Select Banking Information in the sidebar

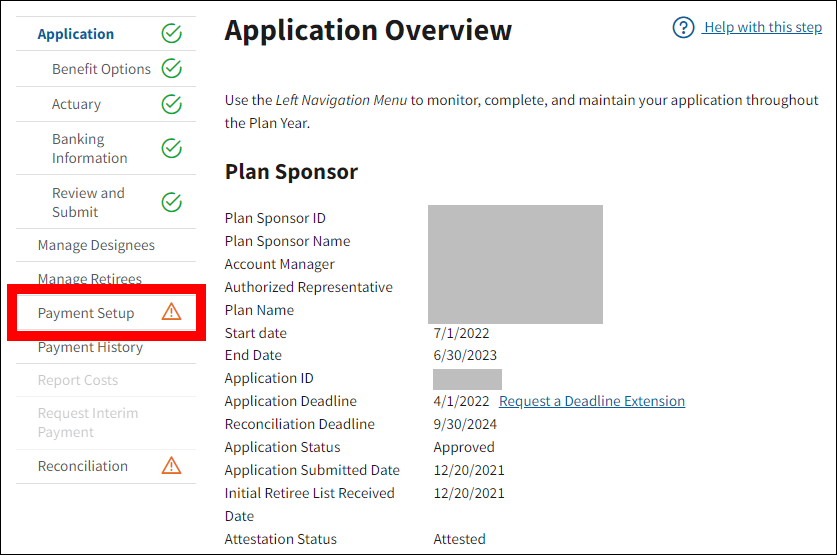pyautogui.click(x=89, y=149)
